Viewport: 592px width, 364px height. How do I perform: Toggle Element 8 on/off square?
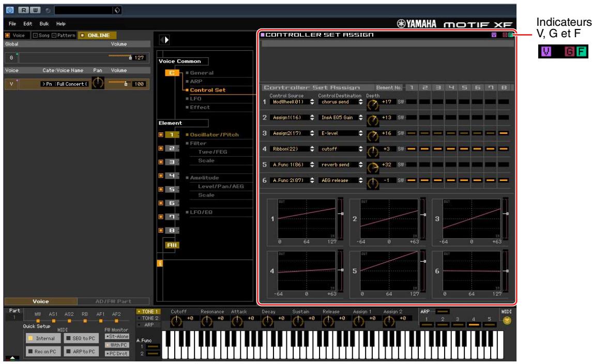(161, 230)
